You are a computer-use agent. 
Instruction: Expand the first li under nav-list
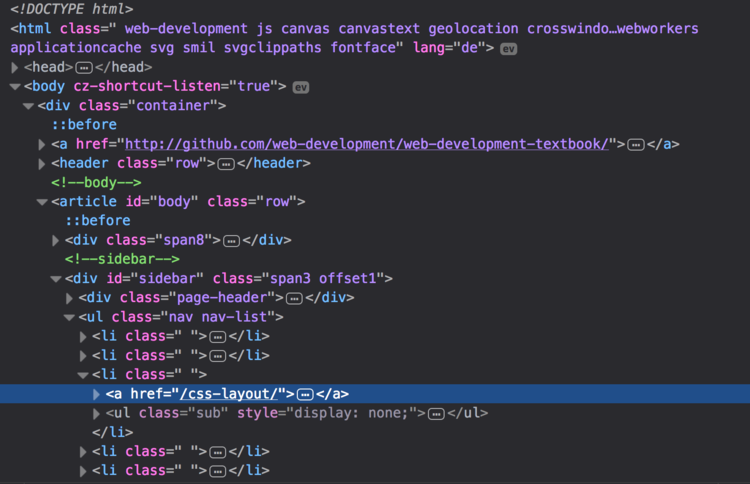(x=83, y=337)
